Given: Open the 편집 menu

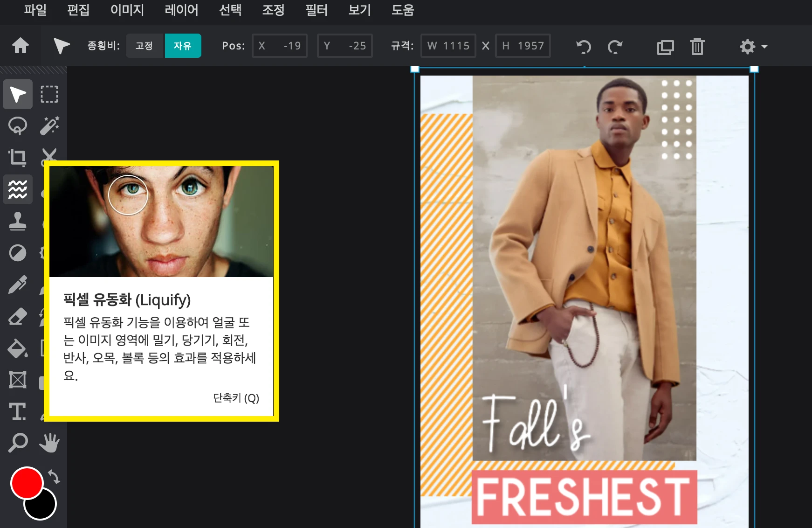Looking at the screenshot, I should (78, 10).
